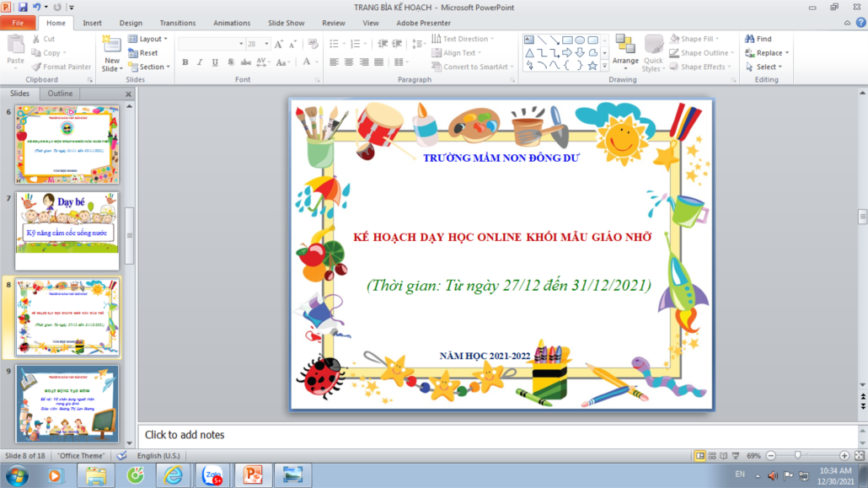Toggle italic formatting

(x=200, y=62)
